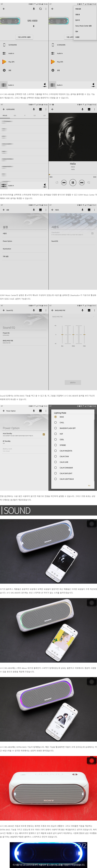Open Preset EQ on Sound EQ screen
The width and height of the screenshot is (97, 868).
(x=24, y=334)
